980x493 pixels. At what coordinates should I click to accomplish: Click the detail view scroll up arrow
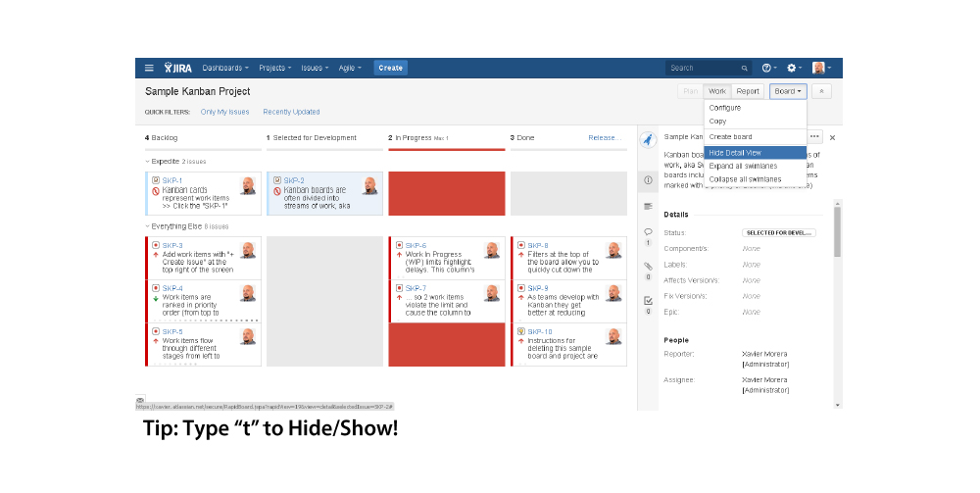(838, 203)
